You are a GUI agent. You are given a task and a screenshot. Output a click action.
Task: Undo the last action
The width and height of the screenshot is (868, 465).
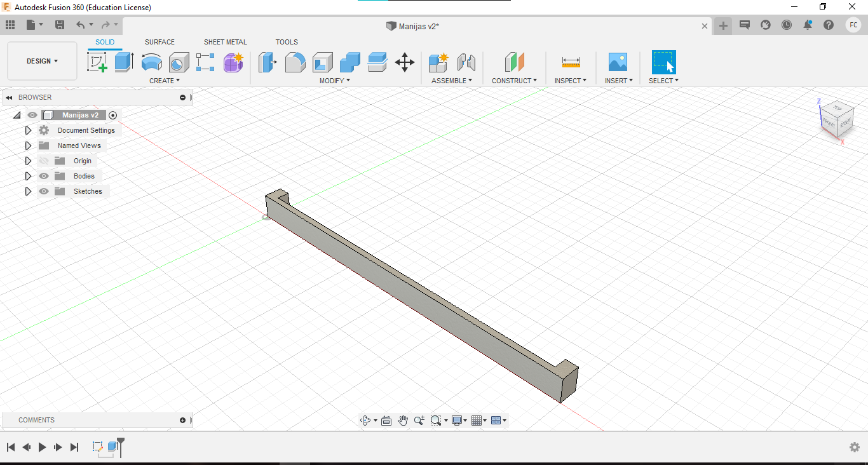click(x=81, y=25)
